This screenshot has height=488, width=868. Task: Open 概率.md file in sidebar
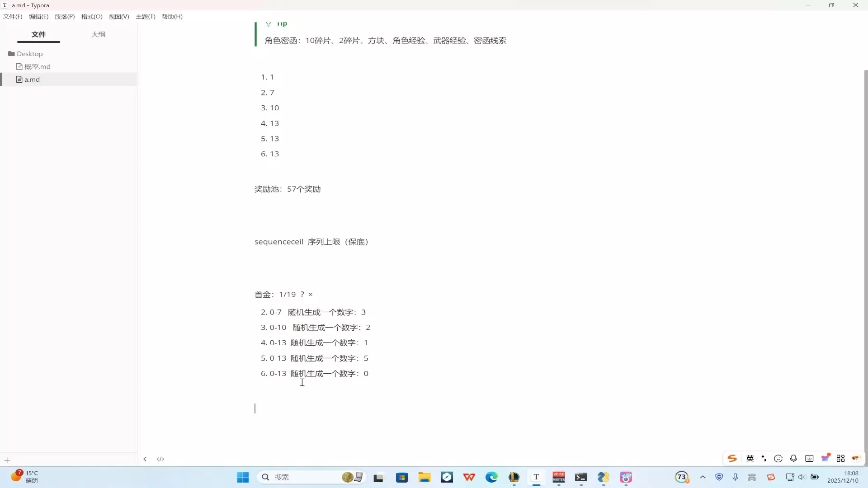tap(37, 66)
